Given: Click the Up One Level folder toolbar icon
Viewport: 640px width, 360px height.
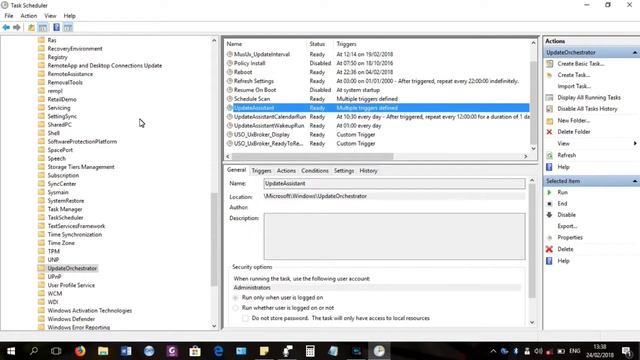Looking at the screenshot, I should [31, 27].
